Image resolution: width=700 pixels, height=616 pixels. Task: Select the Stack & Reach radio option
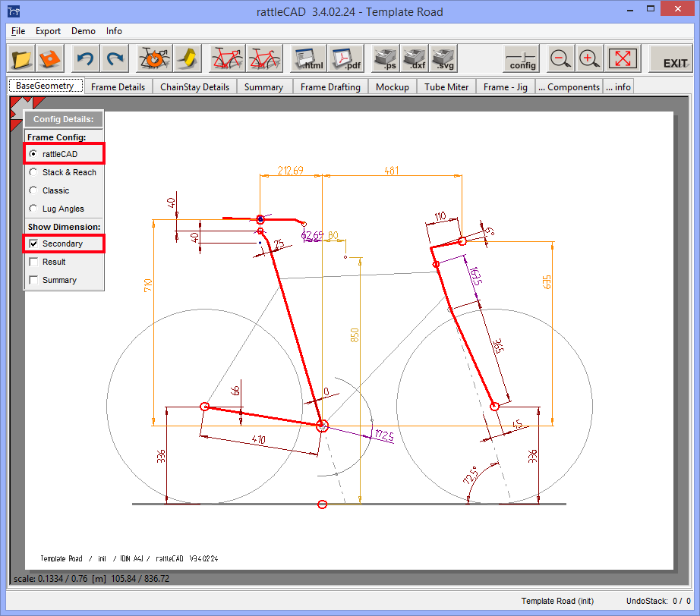coord(33,172)
